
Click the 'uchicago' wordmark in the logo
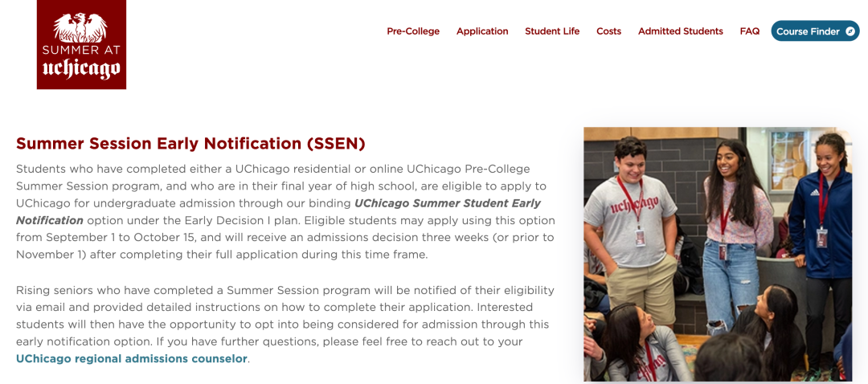click(x=81, y=68)
